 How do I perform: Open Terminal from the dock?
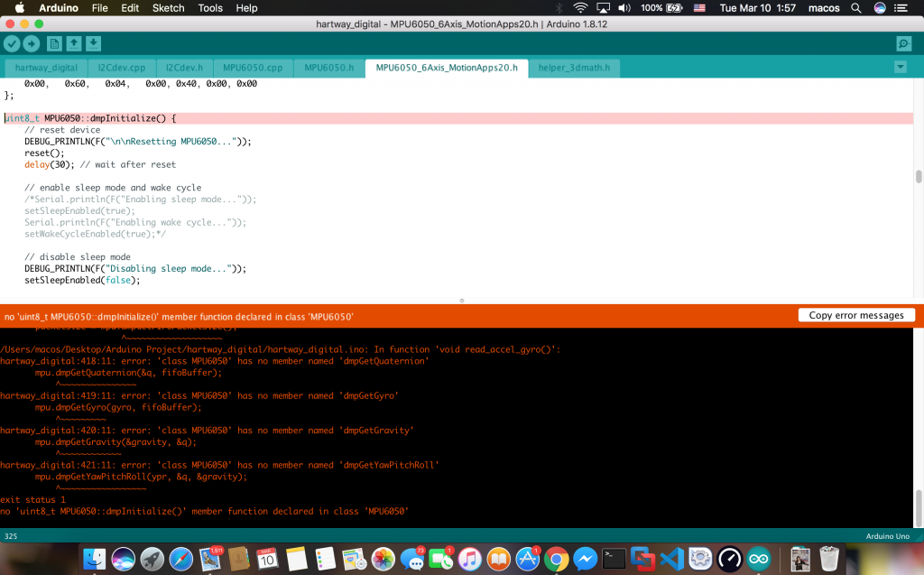click(614, 559)
